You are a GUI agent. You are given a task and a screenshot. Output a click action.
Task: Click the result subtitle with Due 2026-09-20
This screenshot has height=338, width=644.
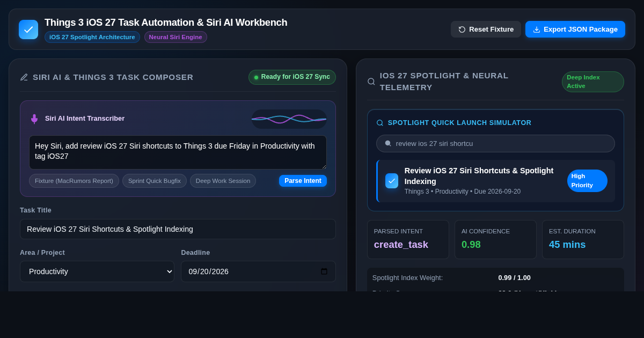[x=463, y=192]
